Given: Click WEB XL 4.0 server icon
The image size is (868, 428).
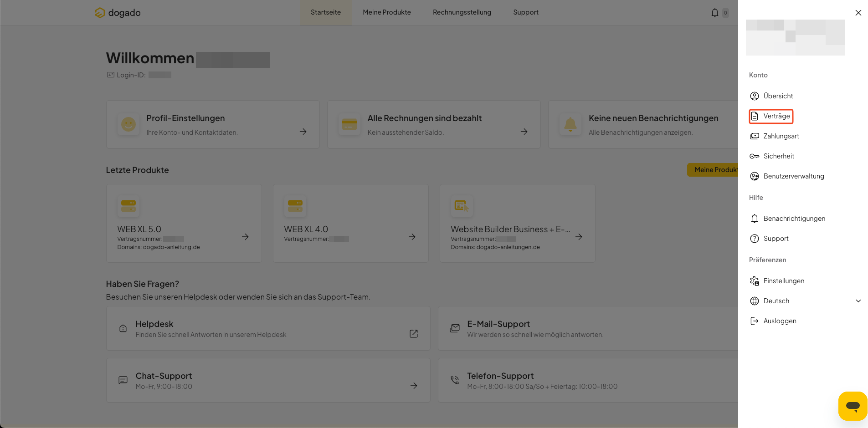Looking at the screenshot, I should 295,206.
